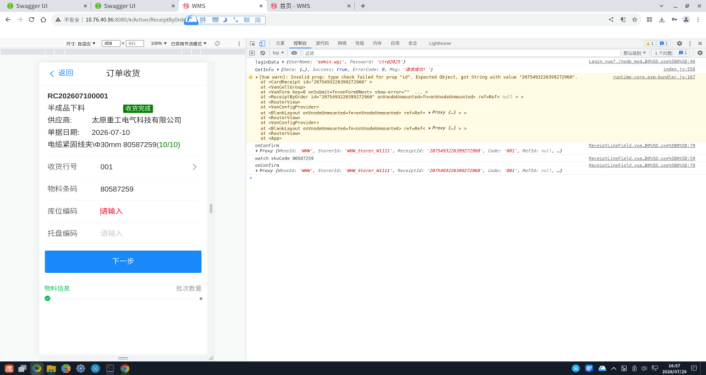The image size is (706, 375).
Task: Open the browser home page
Action: pos(43,19)
